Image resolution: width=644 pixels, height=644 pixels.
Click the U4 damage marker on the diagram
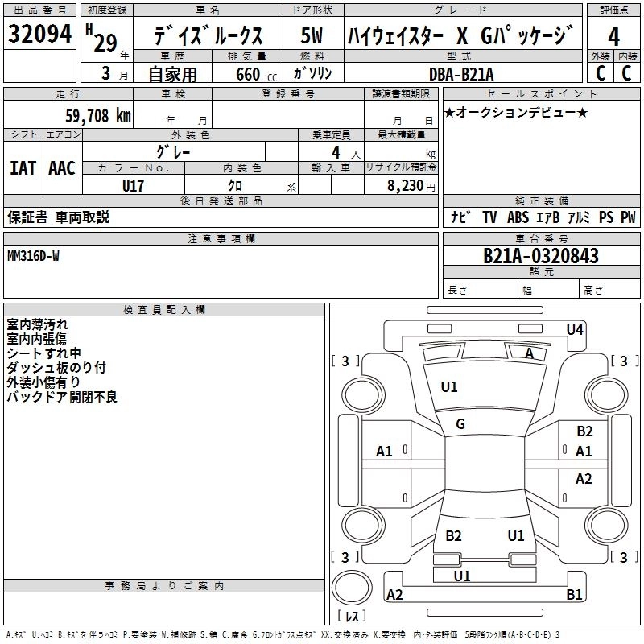tap(574, 329)
